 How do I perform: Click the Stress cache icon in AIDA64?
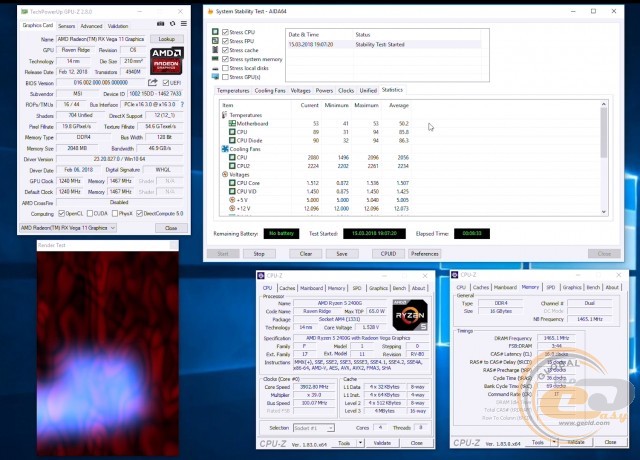tap(215, 49)
